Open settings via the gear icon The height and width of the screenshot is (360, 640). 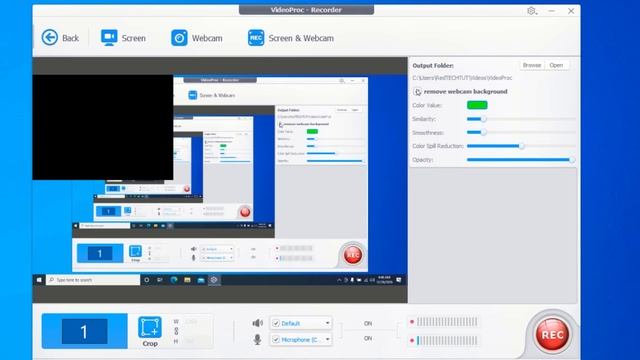pos(531,11)
